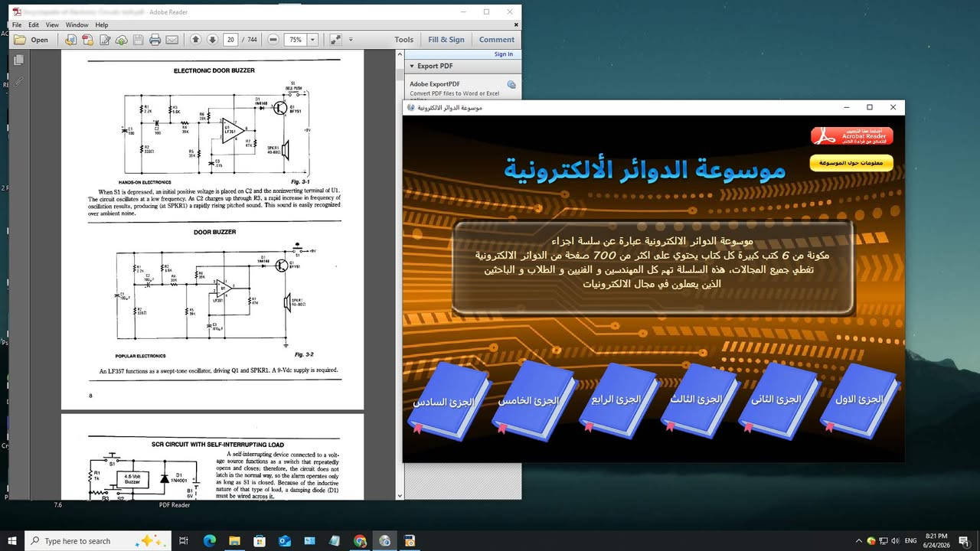
Task: Click the taskbar clock showing 8:21 PM
Action: pyautogui.click(x=936, y=540)
